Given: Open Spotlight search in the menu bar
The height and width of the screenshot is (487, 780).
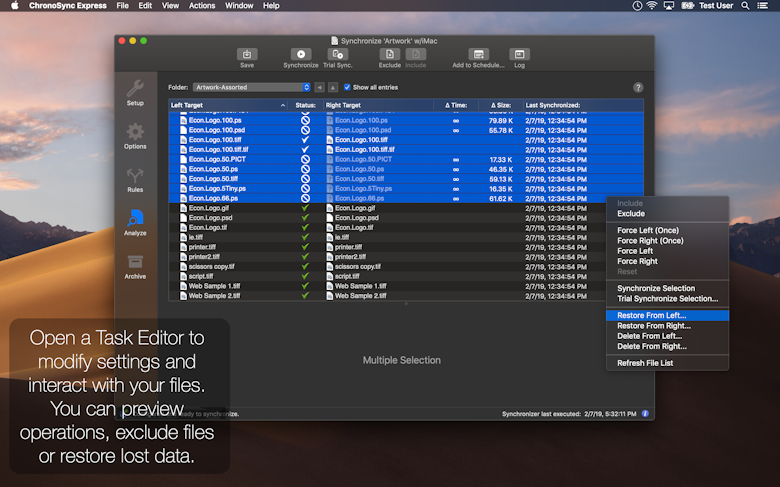Looking at the screenshot, I should pyautogui.click(x=745, y=5).
